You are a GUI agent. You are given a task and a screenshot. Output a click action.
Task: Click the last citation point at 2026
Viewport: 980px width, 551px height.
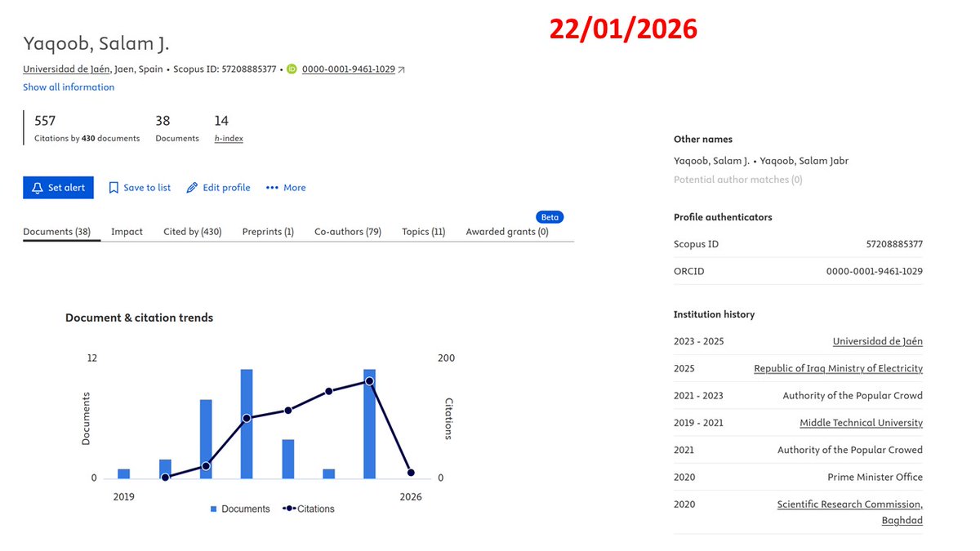tap(411, 473)
